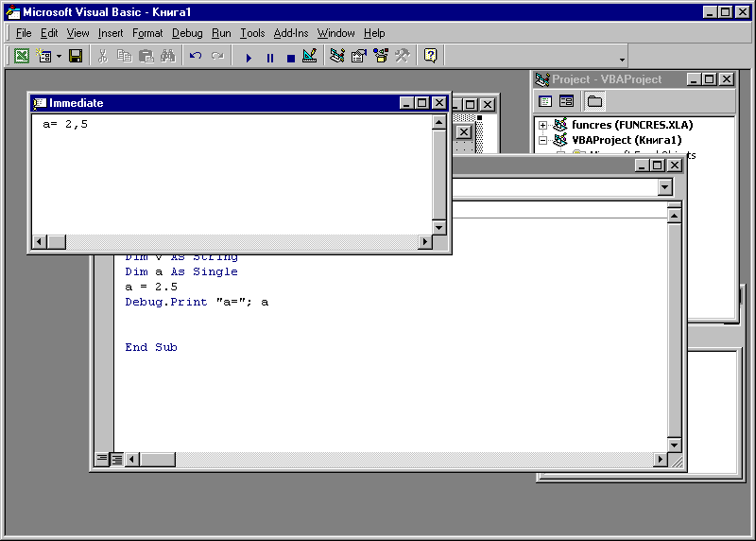Open the Run menu
Image resolution: width=756 pixels, height=541 pixels.
tap(221, 33)
